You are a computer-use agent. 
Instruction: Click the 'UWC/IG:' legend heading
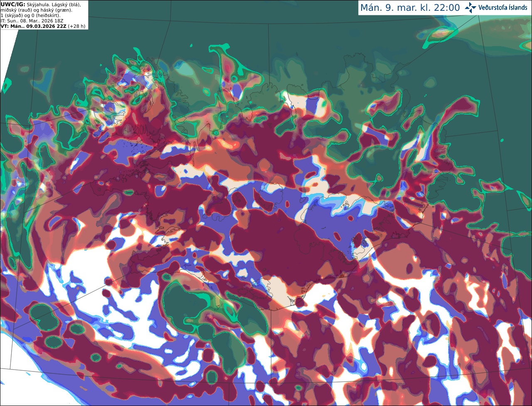pos(13,5)
